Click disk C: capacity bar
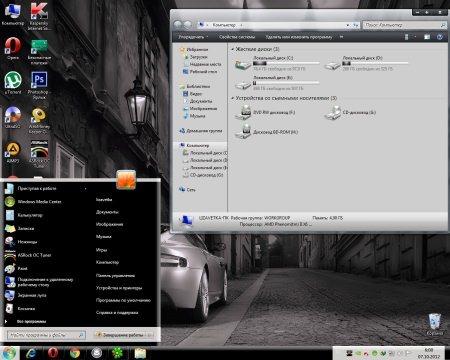450x360 pixels. [286, 63]
